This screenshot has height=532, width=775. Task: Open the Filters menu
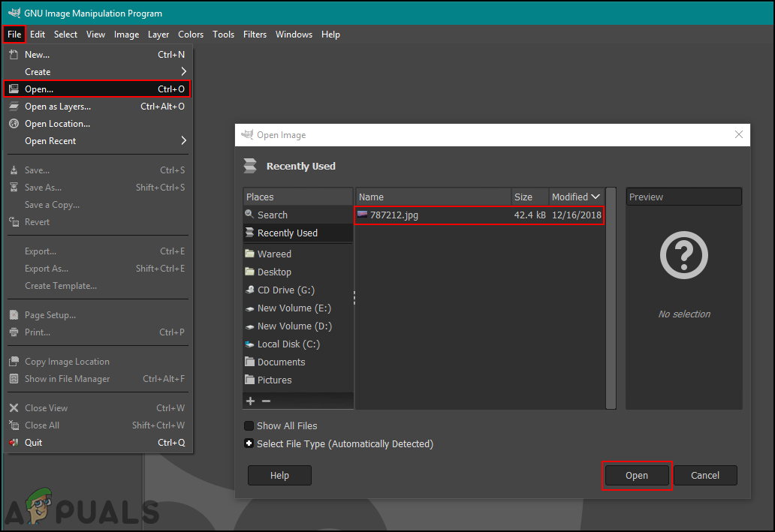(255, 35)
